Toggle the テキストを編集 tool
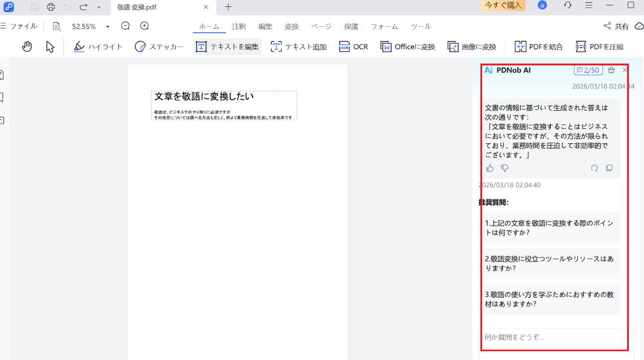The image size is (644, 360). point(227,47)
